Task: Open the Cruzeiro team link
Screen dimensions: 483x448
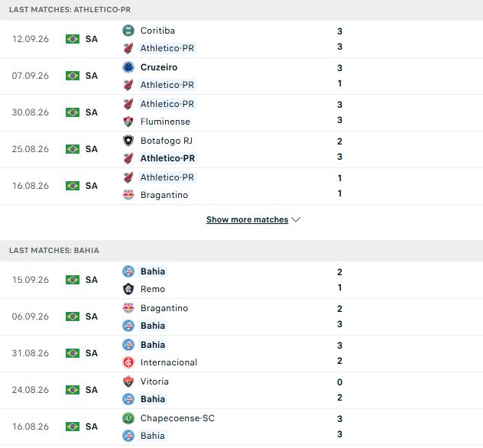Action: pos(159,67)
